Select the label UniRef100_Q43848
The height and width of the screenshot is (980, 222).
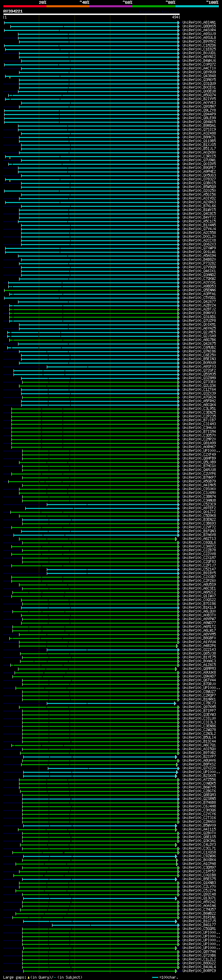point(199,76)
